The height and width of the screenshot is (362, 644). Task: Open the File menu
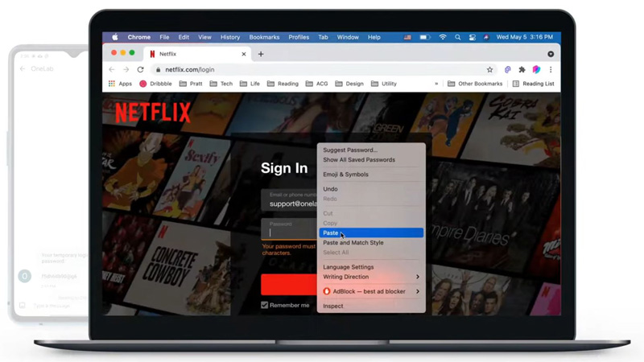(x=164, y=37)
